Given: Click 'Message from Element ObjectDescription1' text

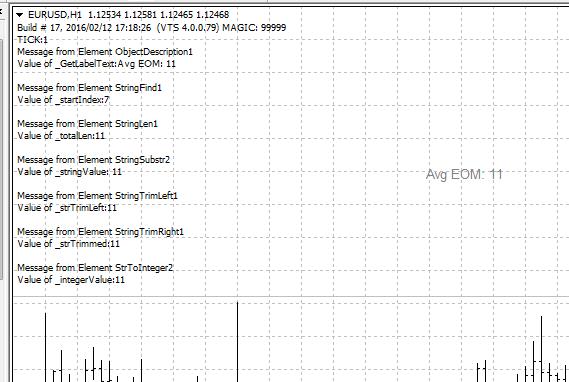Looking at the screenshot, I should (x=105, y=52).
